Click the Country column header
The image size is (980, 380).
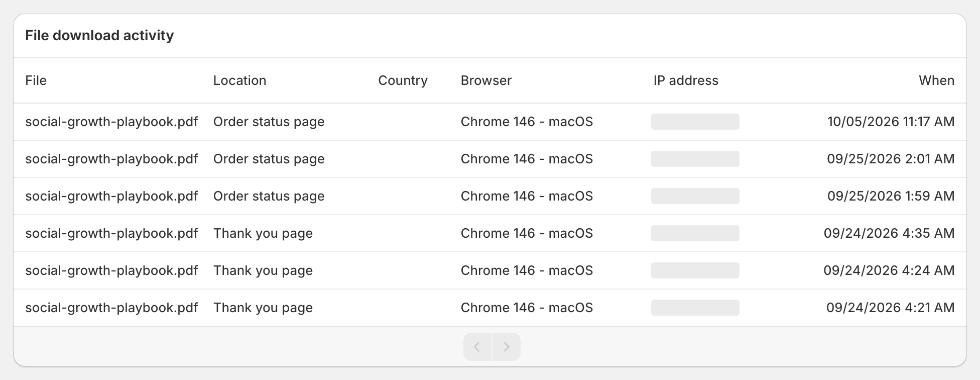tap(403, 80)
